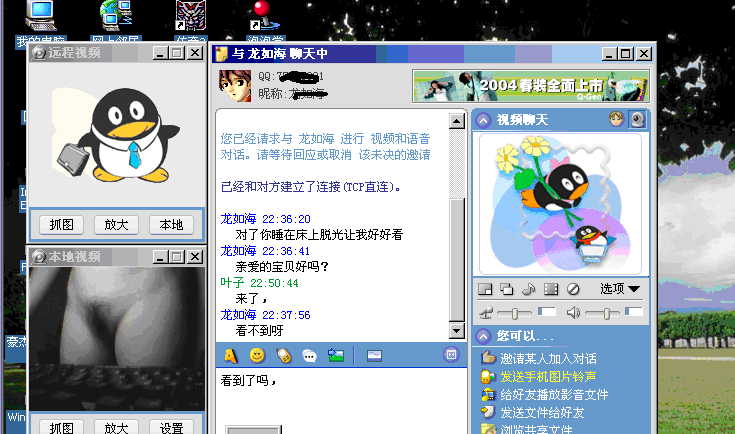
Task: Click the speaker icon beside volume slider
Action: pyautogui.click(x=573, y=313)
